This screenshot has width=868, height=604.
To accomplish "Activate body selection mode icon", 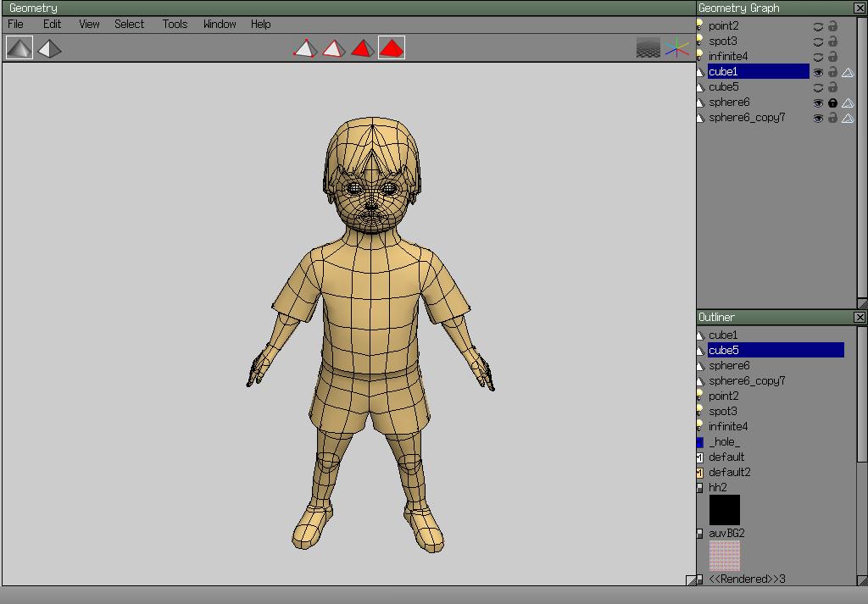I will (392, 48).
